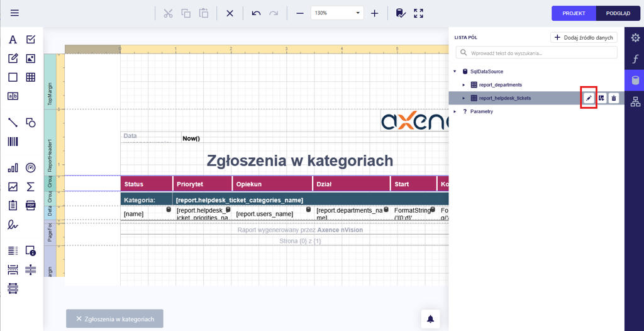
Task: Click the edit pencil for report_helpdesk_tickets
Action: (x=589, y=98)
